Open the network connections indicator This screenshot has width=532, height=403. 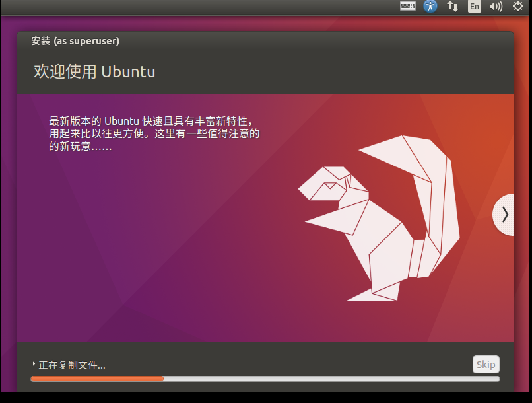(x=452, y=6)
